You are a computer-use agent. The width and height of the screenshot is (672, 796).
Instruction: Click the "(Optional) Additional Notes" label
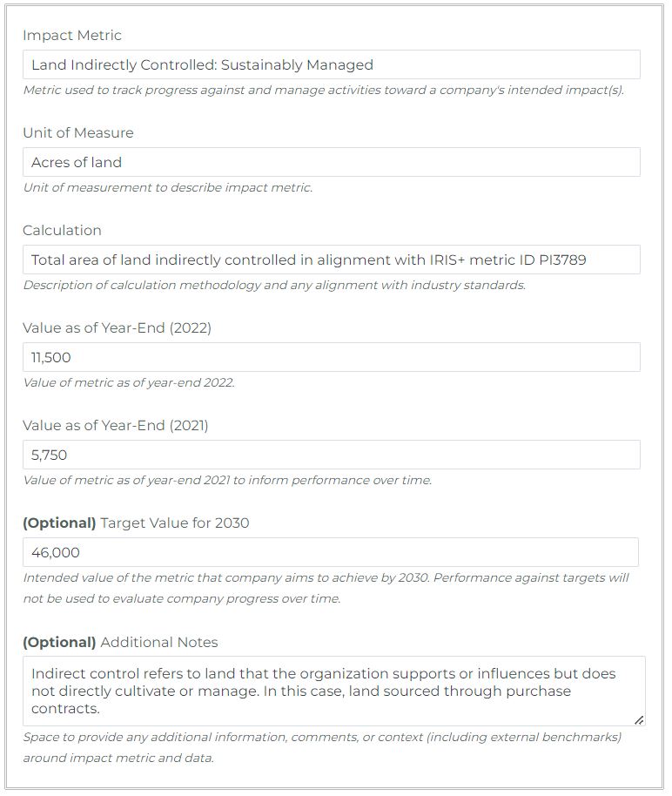coord(120,642)
